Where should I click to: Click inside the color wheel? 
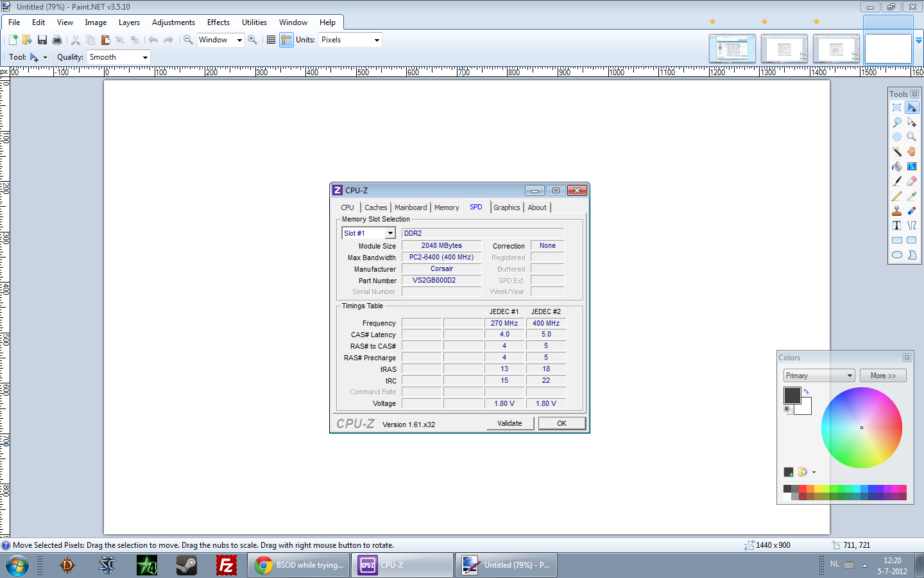[862, 428]
